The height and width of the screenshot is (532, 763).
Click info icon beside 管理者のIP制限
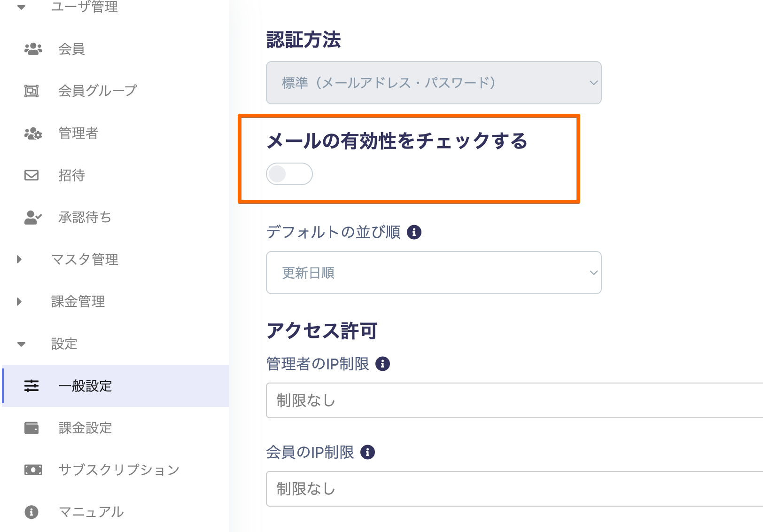pyautogui.click(x=383, y=364)
